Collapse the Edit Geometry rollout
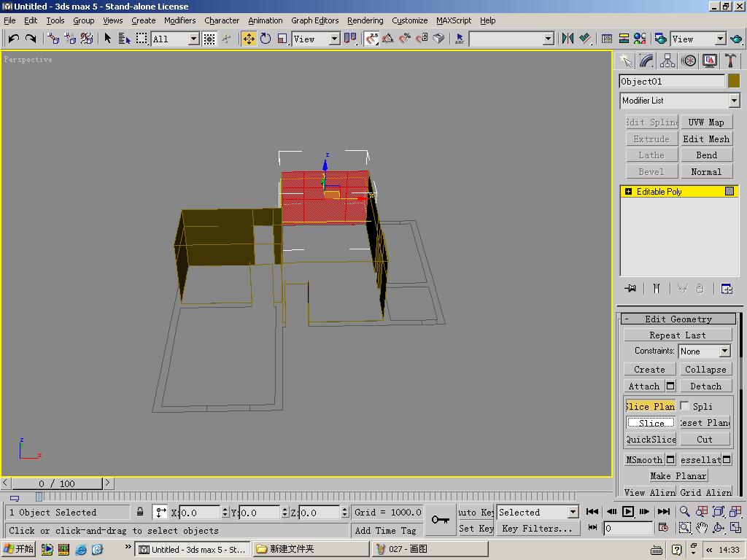 (x=678, y=319)
